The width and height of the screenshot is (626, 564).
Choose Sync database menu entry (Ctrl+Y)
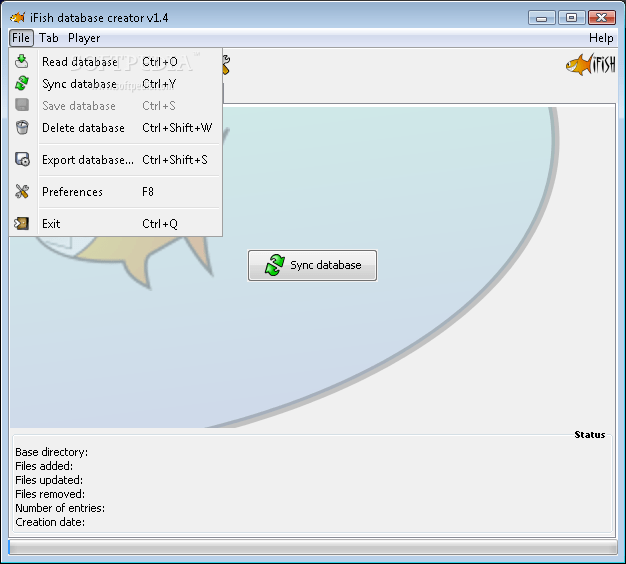click(x=115, y=84)
